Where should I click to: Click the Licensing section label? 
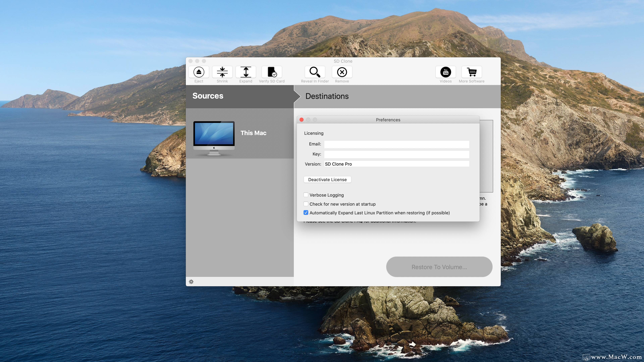click(x=314, y=133)
